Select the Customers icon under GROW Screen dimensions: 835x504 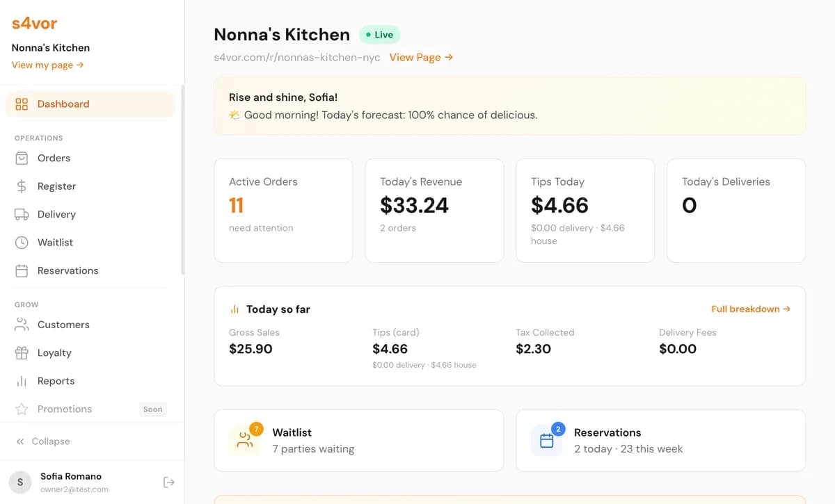point(21,324)
